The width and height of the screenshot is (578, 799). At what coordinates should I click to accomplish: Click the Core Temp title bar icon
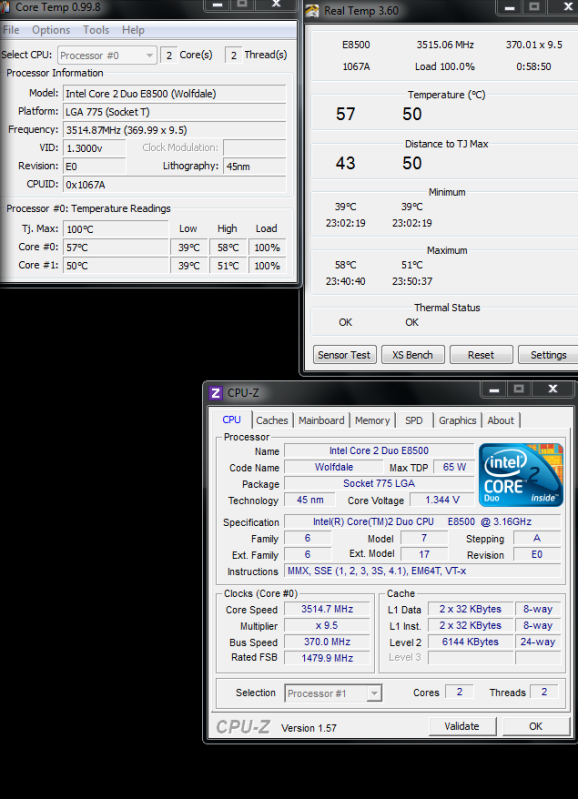5,7
